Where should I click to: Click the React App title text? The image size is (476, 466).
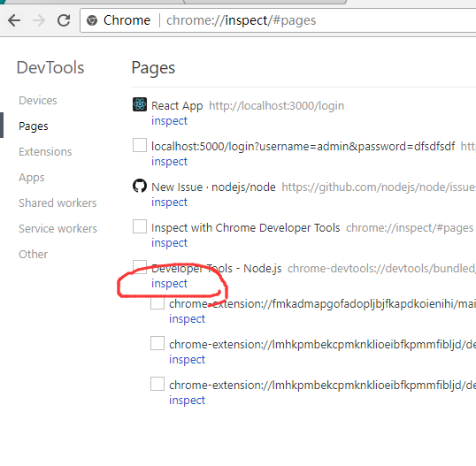click(x=177, y=106)
